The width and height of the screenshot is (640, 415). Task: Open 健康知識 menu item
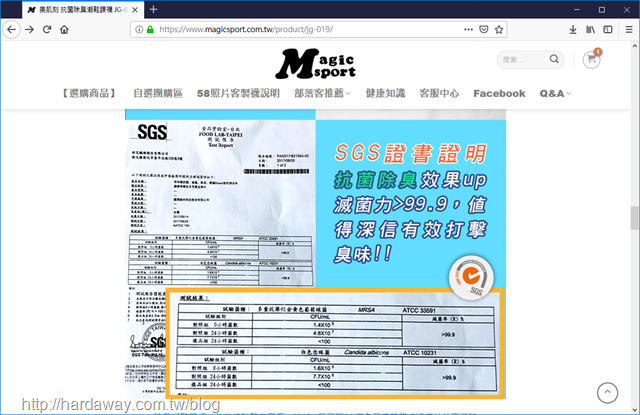click(x=385, y=93)
